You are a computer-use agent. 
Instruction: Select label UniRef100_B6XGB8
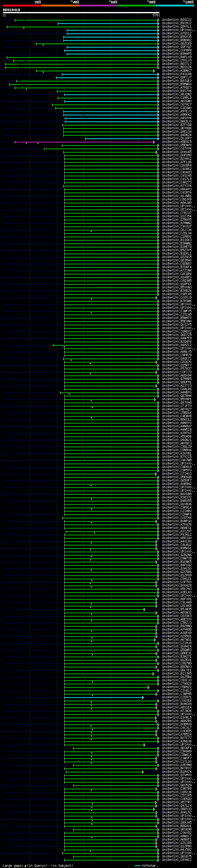tap(176, 494)
